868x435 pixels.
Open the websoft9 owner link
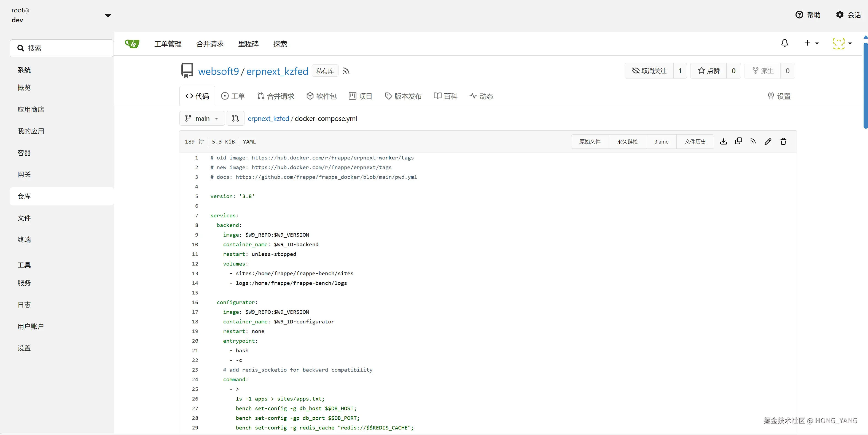(218, 71)
